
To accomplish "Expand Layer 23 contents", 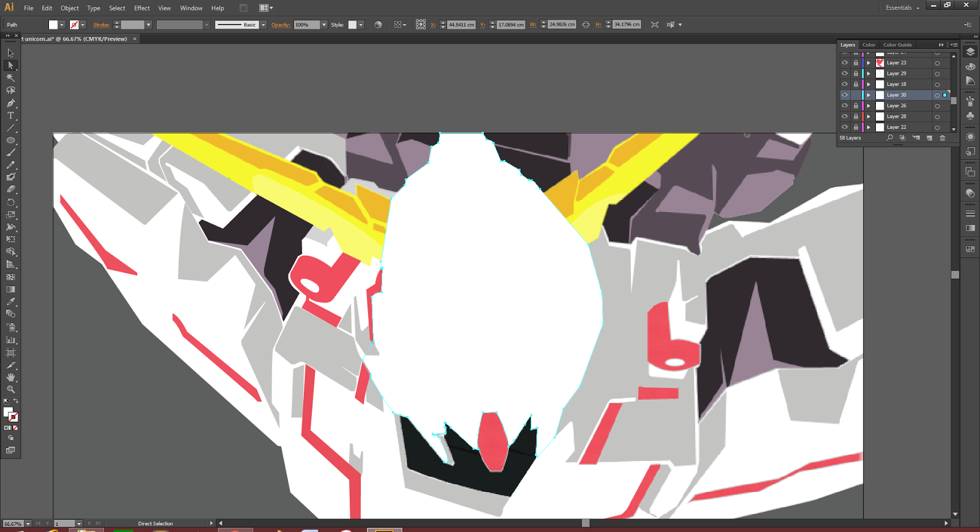I will click(x=869, y=63).
